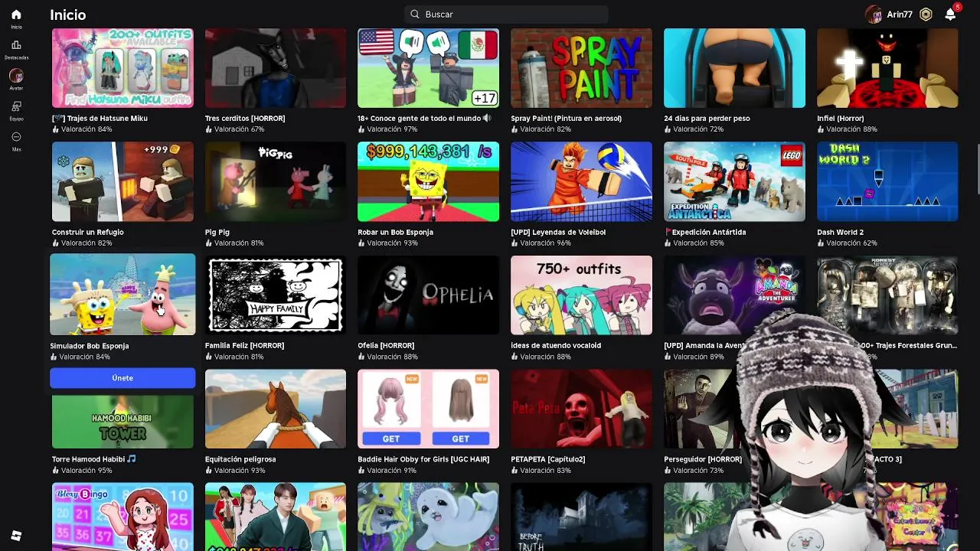The image size is (980, 551).
Task: Open Equipo icon in sidebar
Action: (16, 106)
